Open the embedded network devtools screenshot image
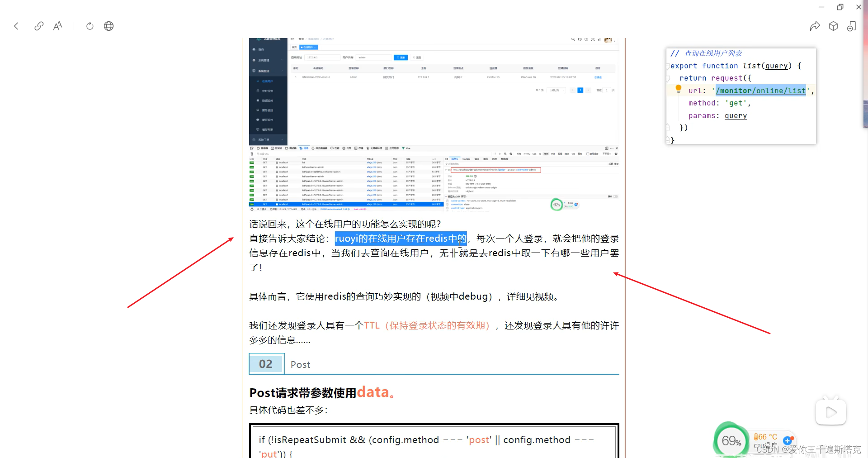Viewport: 868px width, 458px height. point(434,178)
